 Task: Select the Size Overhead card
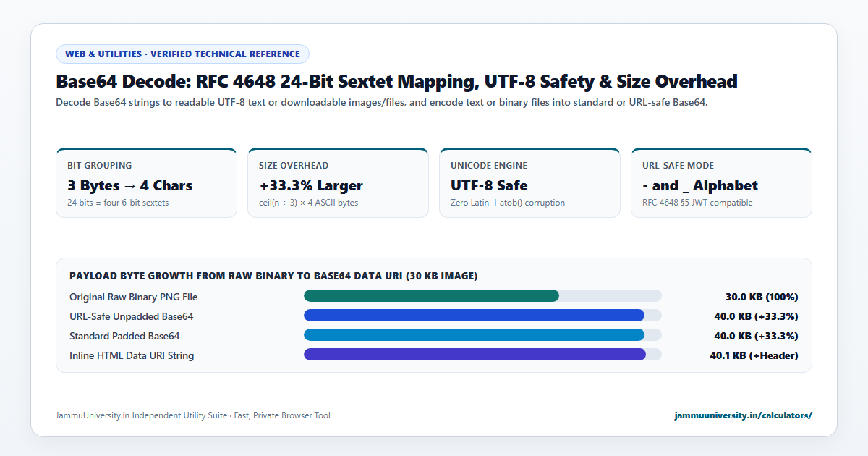point(338,182)
